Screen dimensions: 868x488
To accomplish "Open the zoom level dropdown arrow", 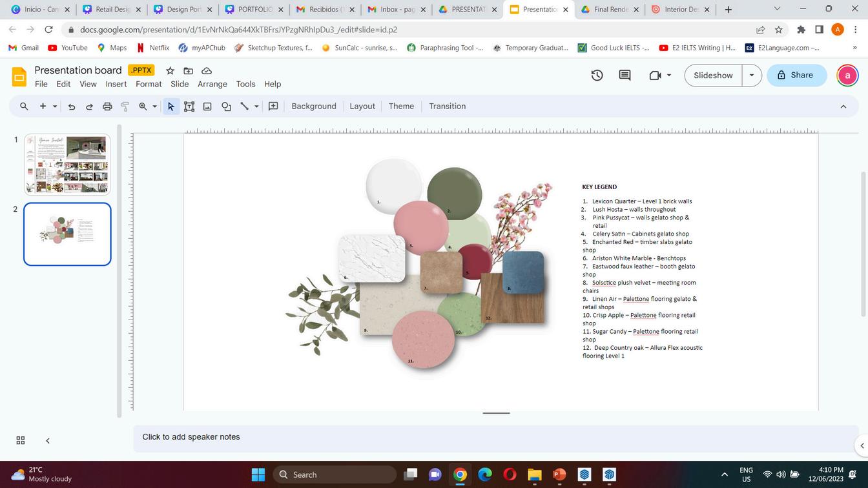I will coord(154,107).
